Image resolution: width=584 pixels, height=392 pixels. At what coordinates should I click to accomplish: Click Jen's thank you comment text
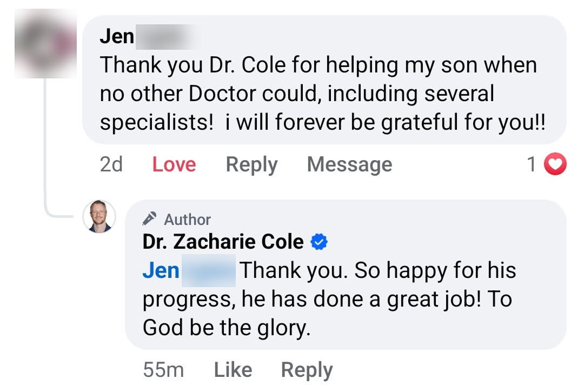[x=319, y=94]
